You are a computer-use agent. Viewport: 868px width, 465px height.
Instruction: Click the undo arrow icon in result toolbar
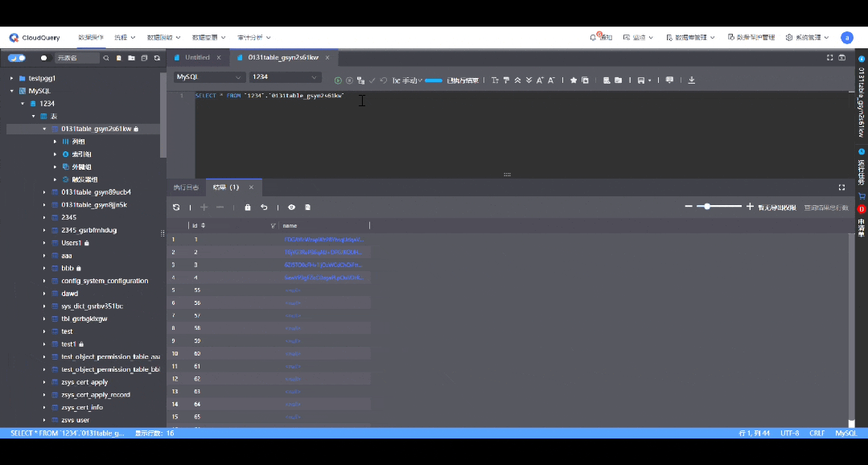(x=264, y=207)
